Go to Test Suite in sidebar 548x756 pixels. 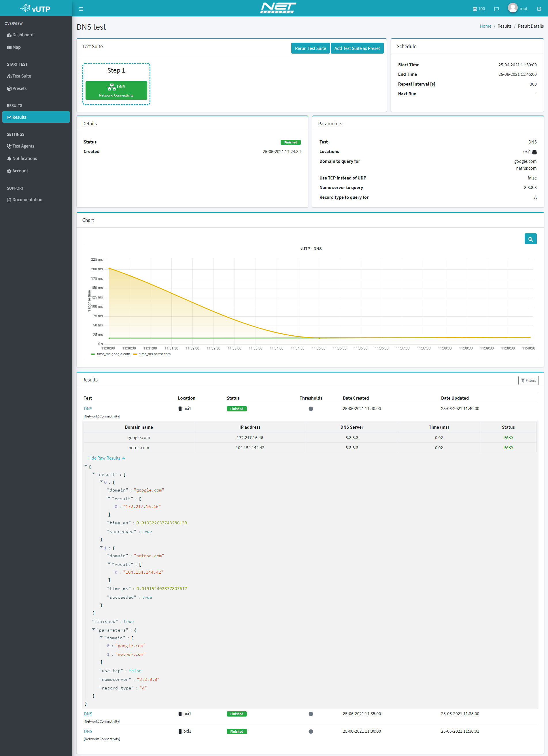coord(36,76)
